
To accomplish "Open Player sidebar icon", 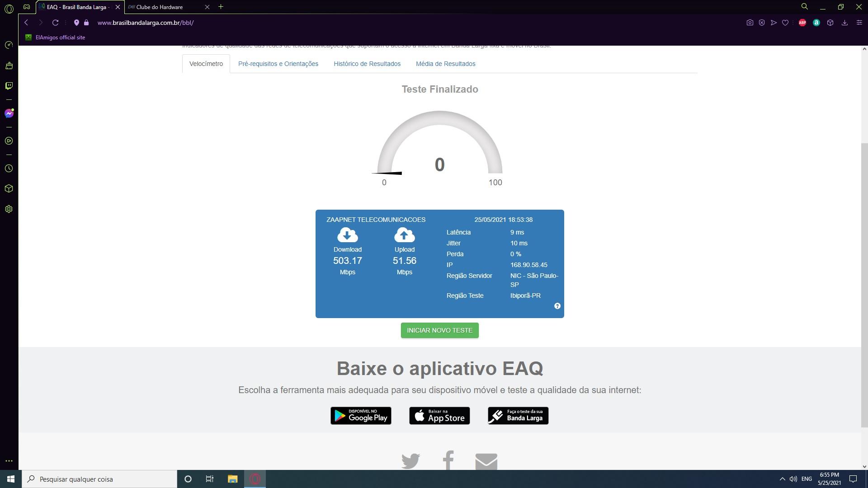I will (9, 141).
